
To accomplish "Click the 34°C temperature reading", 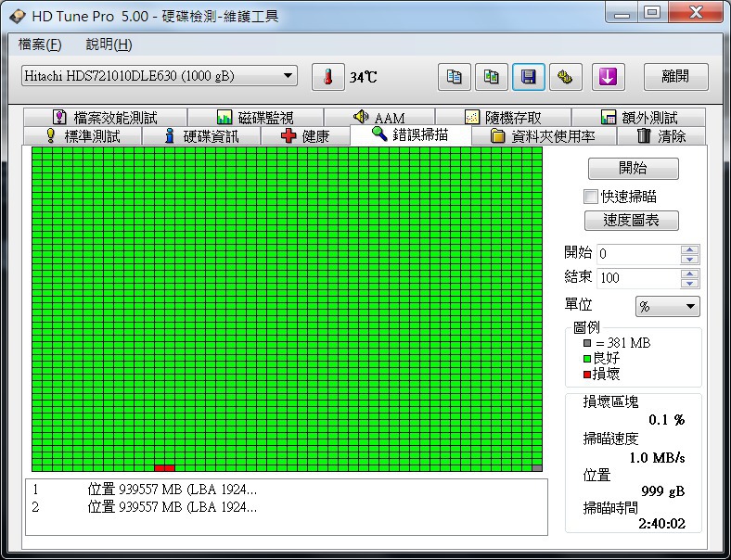I will (x=363, y=77).
